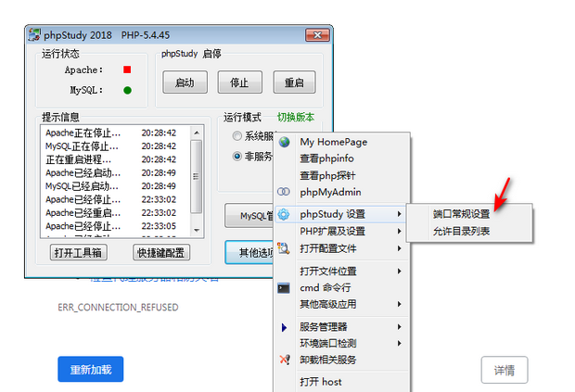Click the log list scroll-down arrow
The image size is (575, 392).
click(197, 230)
